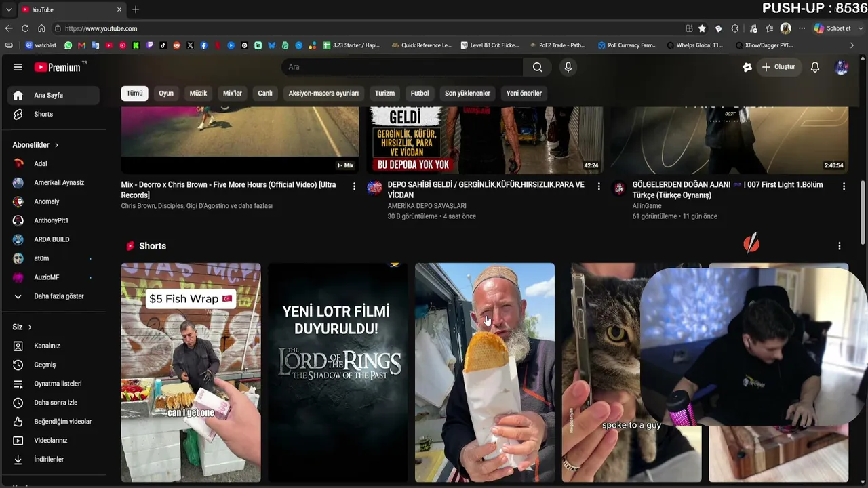Select the Müzik filter chip
868x488 pixels.
point(198,94)
